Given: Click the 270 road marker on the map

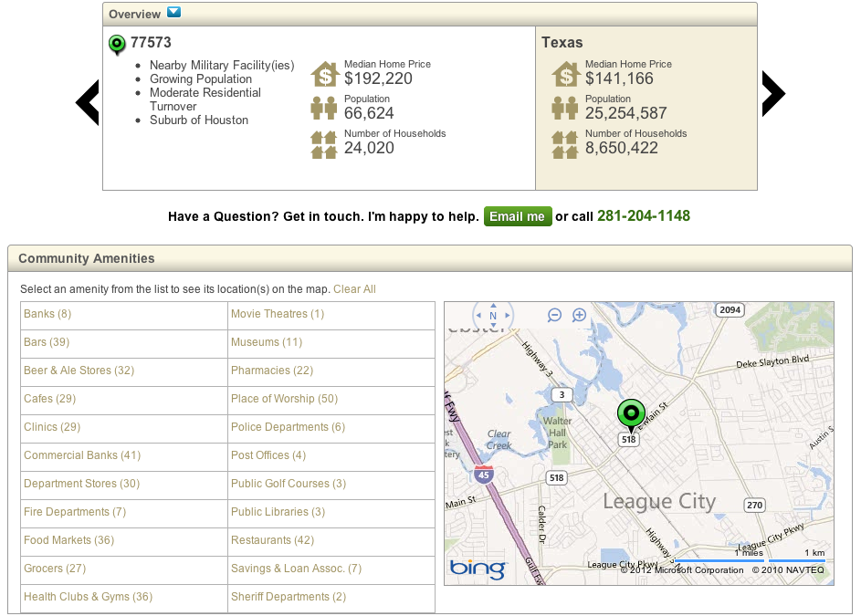Looking at the screenshot, I should [x=754, y=505].
